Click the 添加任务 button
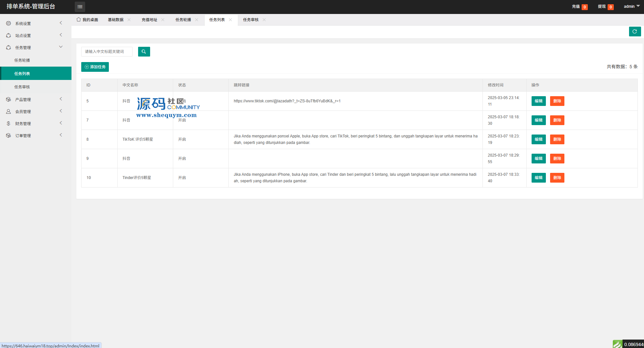 coord(95,67)
